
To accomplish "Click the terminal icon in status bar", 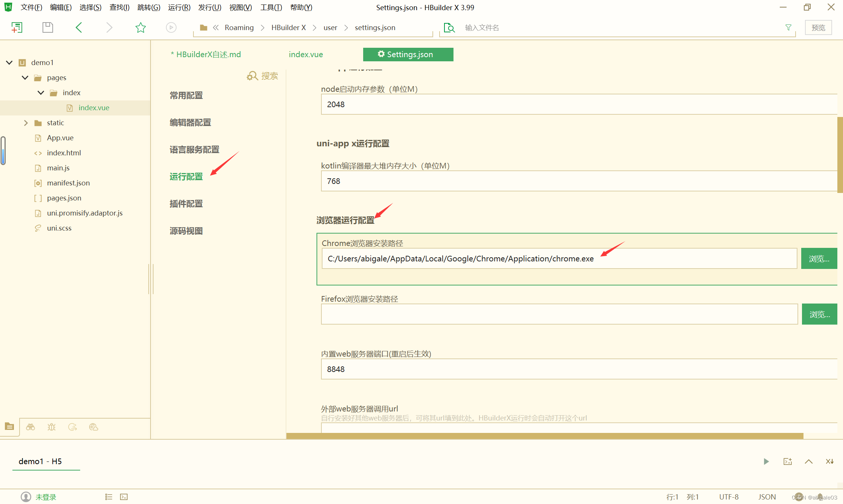I will [124, 497].
